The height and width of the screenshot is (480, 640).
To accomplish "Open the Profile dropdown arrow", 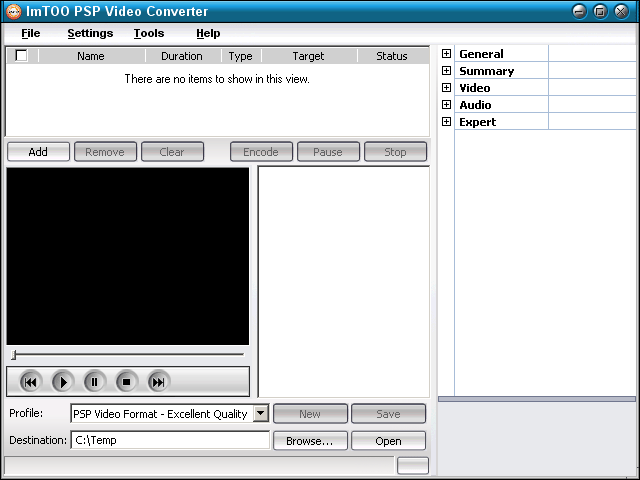I will [260, 413].
